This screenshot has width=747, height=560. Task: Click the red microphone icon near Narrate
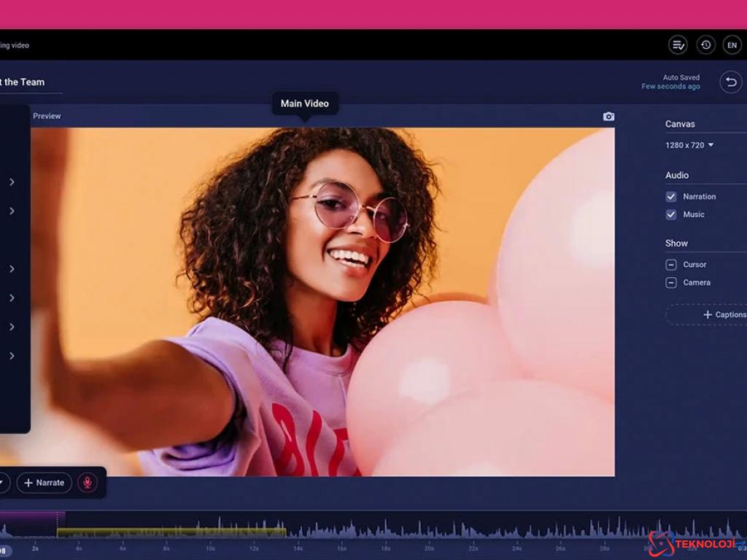(x=87, y=483)
